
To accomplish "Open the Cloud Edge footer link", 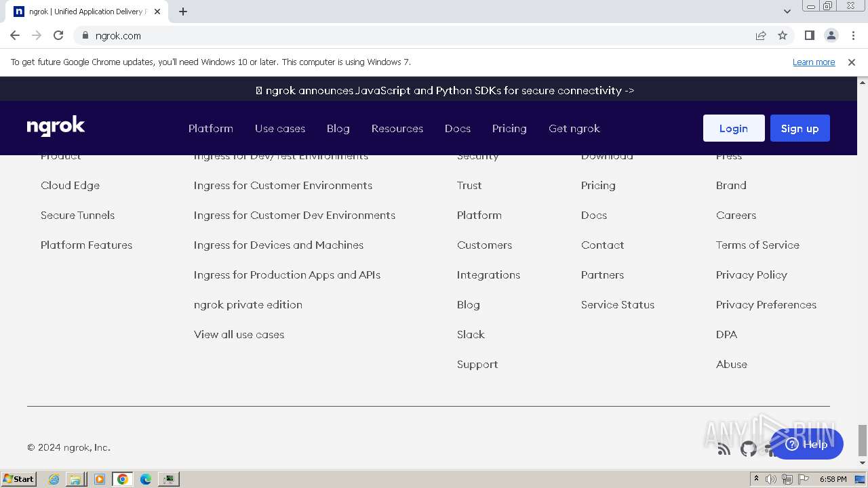I will (x=70, y=185).
